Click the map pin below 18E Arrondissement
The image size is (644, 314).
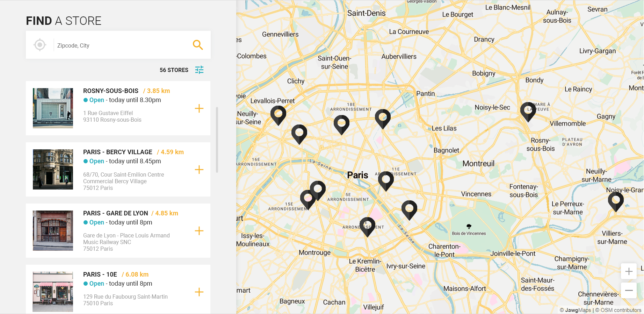(341, 125)
